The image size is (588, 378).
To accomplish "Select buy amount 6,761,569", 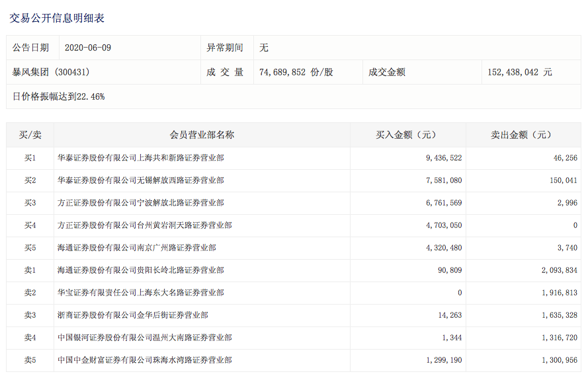I will point(444,203).
